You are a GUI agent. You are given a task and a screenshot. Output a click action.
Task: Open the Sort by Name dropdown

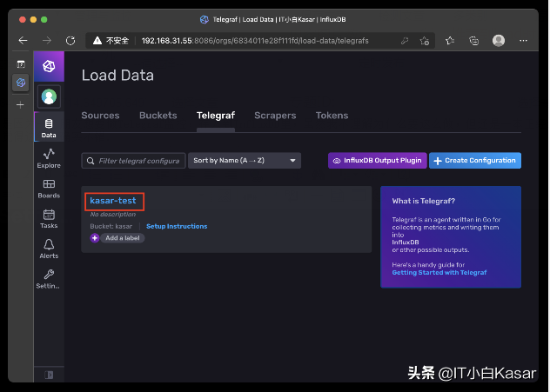tap(245, 161)
